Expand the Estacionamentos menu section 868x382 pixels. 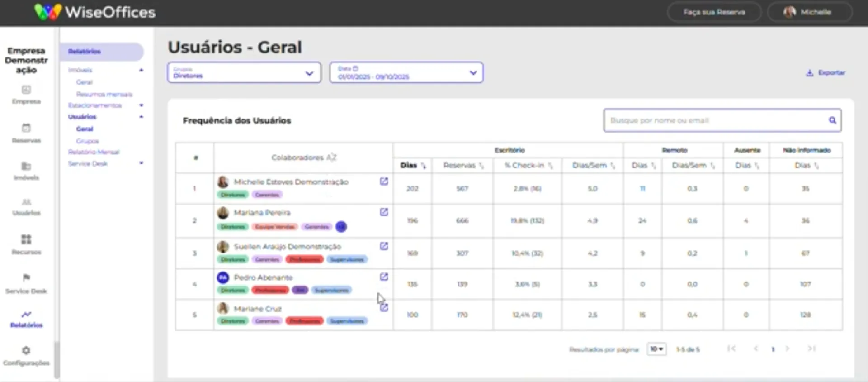(105, 105)
